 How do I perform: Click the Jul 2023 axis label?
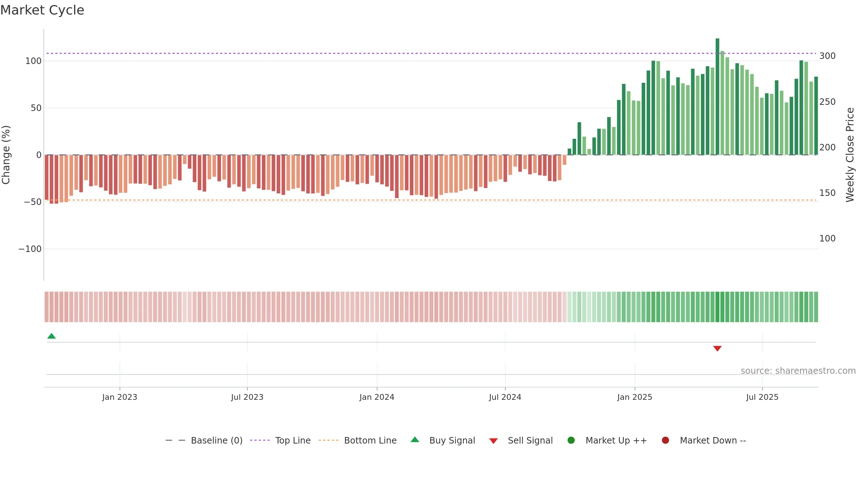tap(247, 397)
